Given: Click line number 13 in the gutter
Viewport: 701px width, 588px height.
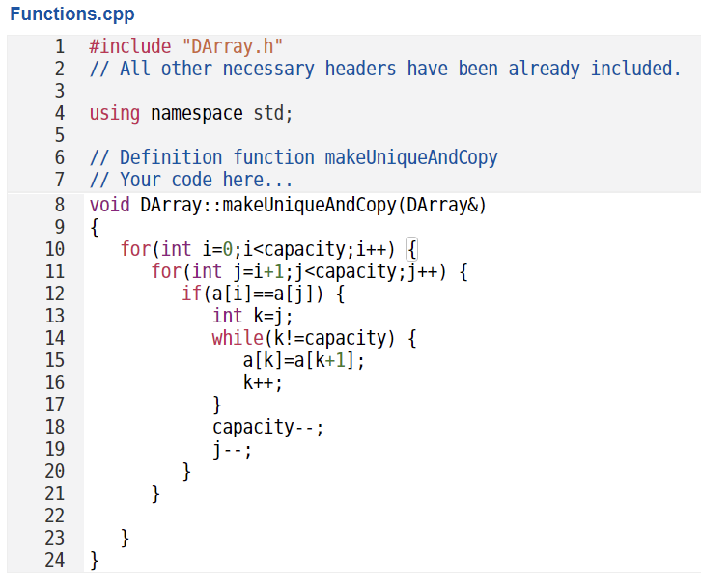Looking at the screenshot, I should pos(54,316).
